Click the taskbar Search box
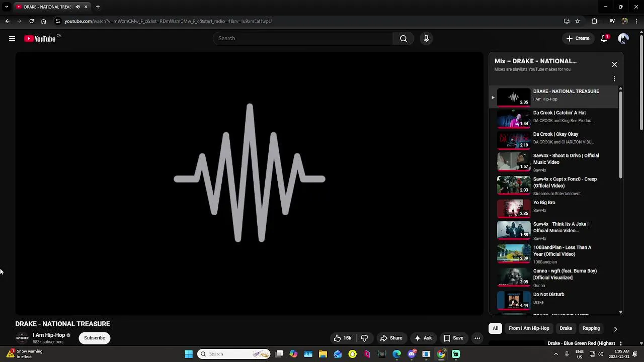The height and width of the screenshot is (362, 644). (x=234, y=354)
